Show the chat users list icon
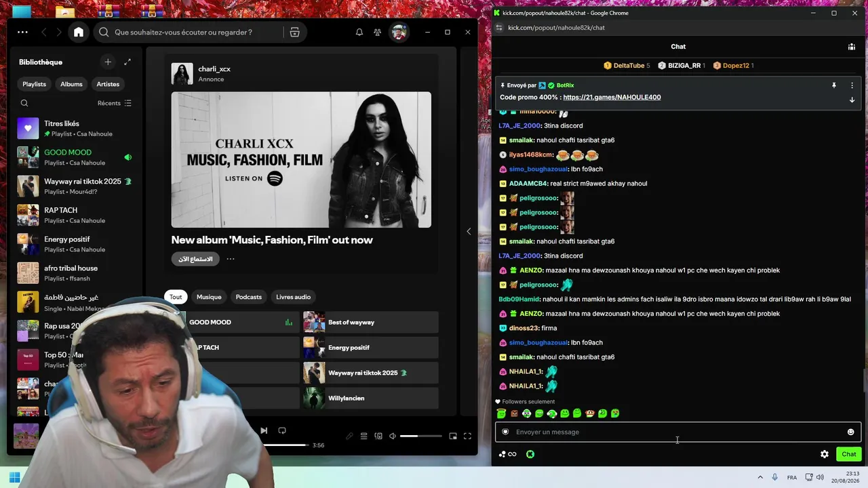Viewport: 868px width, 488px height. pyautogui.click(x=851, y=47)
